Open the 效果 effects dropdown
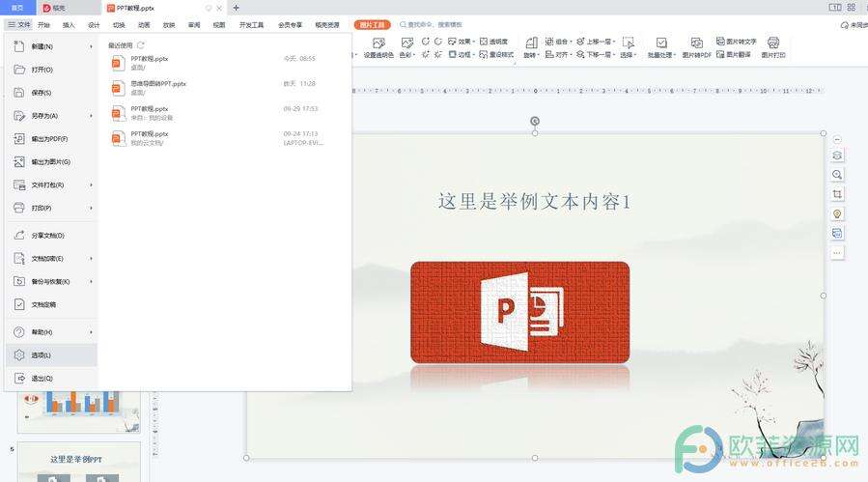The image size is (868, 482). point(462,42)
